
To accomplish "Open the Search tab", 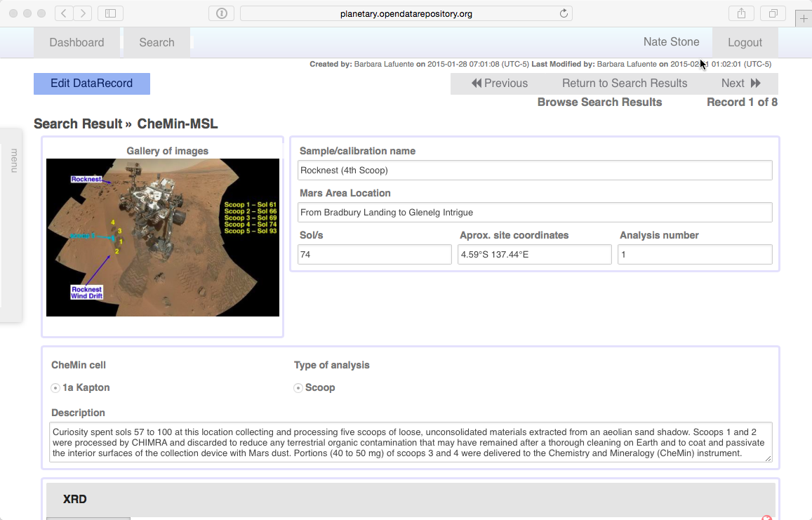I will pyautogui.click(x=157, y=43).
